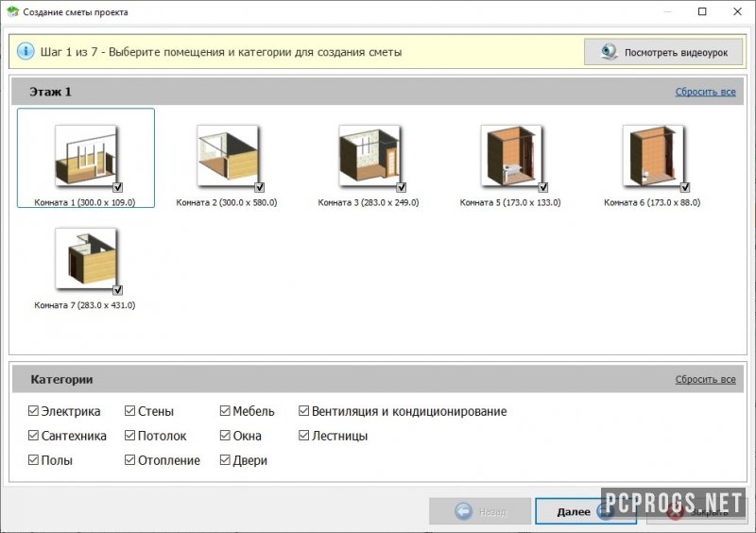Click the Комната 5 (173.0 x 133.0) label
756x533 pixels.
click(x=510, y=202)
